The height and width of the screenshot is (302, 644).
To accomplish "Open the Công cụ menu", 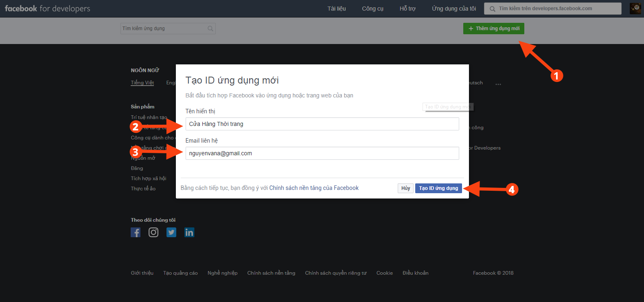I will pyautogui.click(x=372, y=9).
